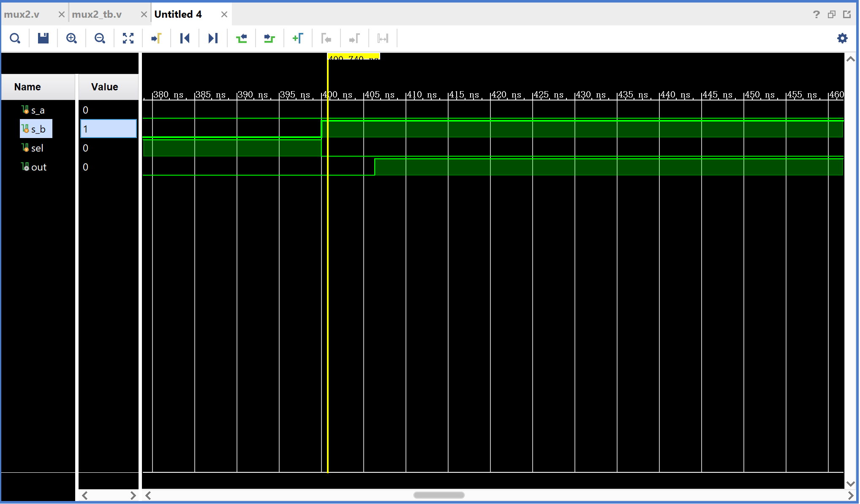This screenshot has height=504, width=860.
Task: Click the horizontal waveform scrollbar thumb
Action: (439, 495)
